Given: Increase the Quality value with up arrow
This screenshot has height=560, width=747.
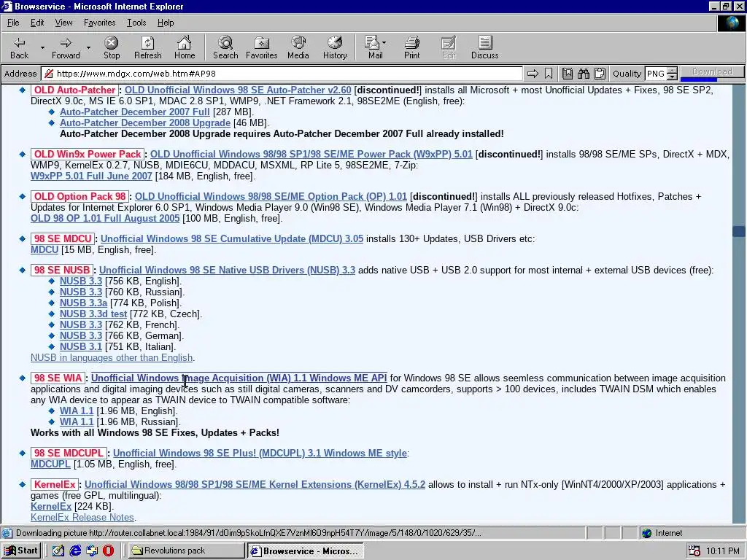Looking at the screenshot, I should pyautogui.click(x=672, y=71).
